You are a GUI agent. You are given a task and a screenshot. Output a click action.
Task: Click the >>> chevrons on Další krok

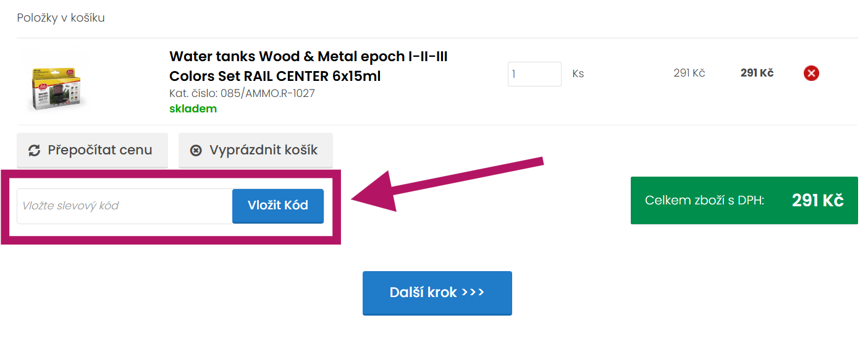point(473,292)
